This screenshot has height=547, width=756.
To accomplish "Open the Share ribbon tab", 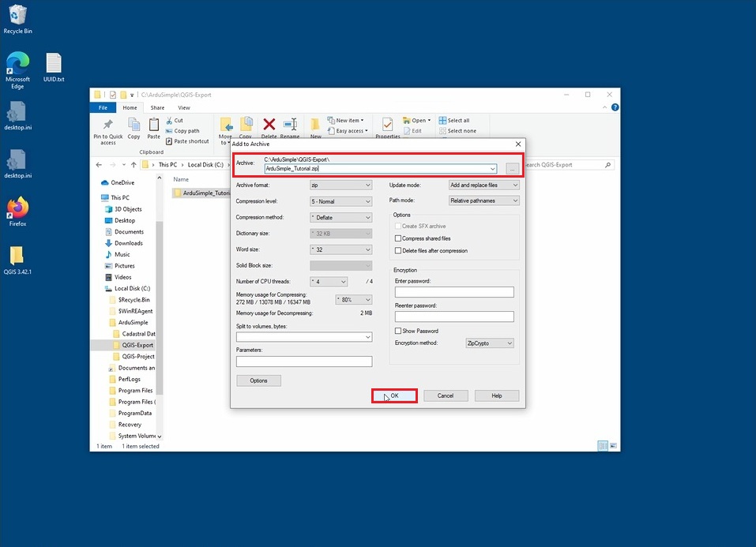I will pyautogui.click(x=157, y=108).
